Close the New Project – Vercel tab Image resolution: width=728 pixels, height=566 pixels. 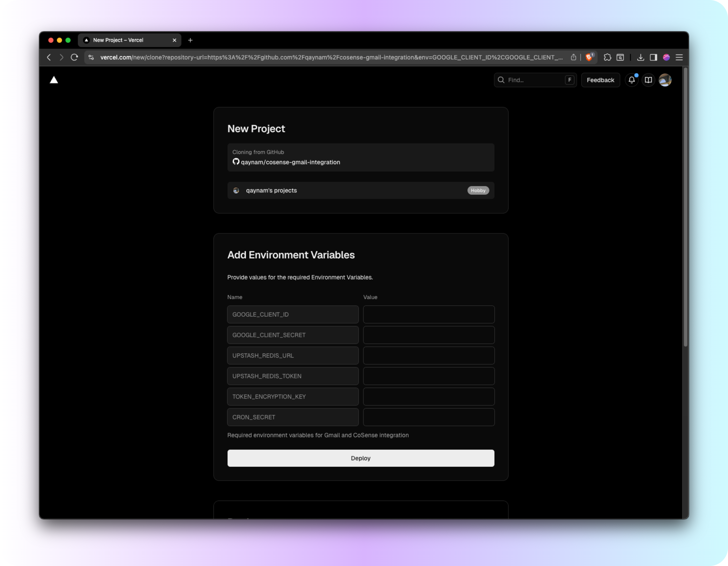click(174, 40)
